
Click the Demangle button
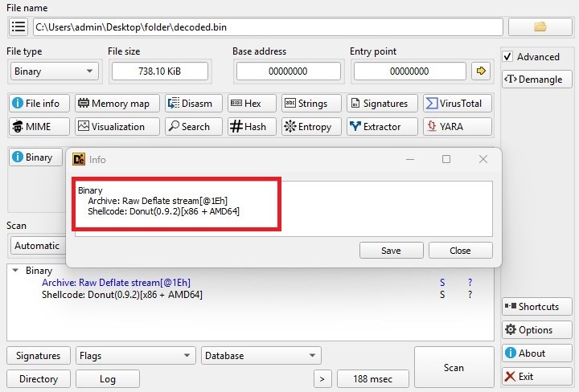click(x=536, y=79)
